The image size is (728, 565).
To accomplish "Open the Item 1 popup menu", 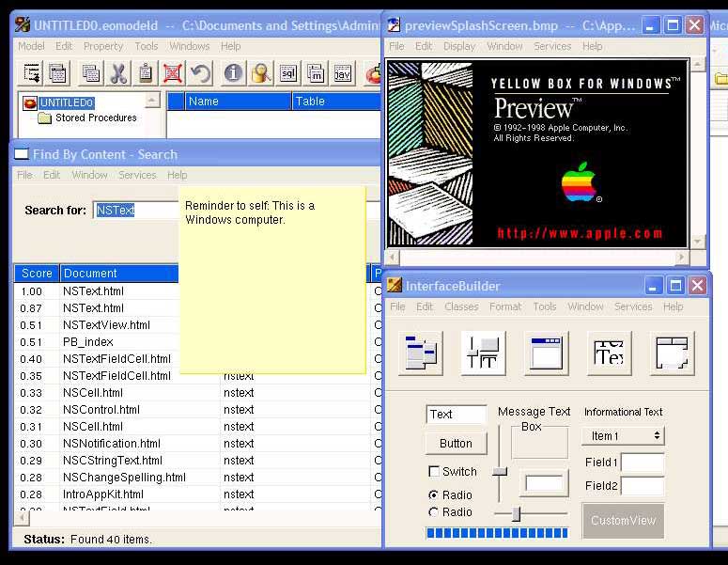I will point(623,436).
